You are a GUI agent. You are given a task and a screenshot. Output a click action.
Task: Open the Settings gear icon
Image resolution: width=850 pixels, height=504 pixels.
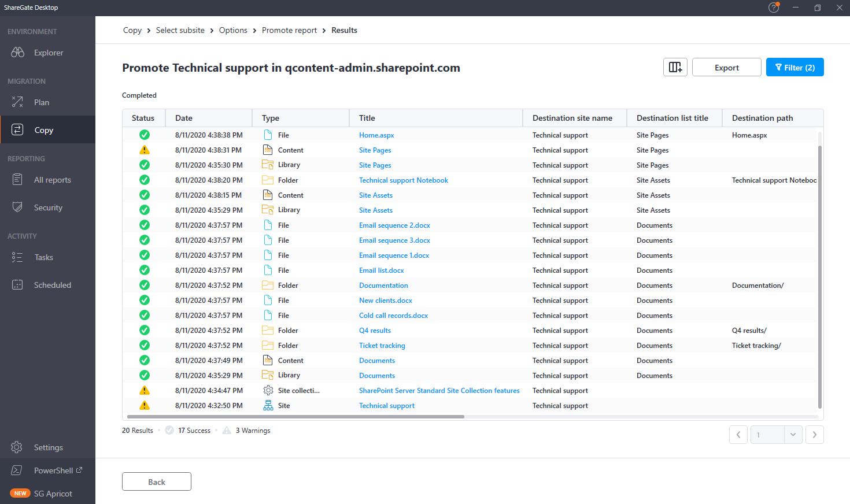pos(17,447)
